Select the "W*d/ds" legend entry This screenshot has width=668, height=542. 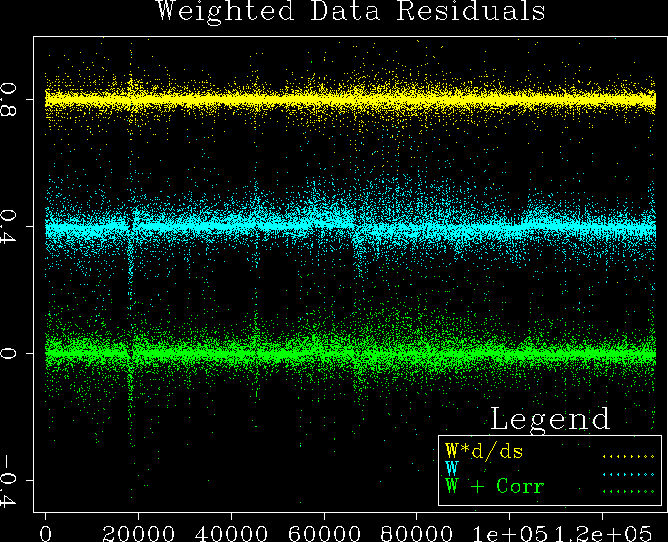point(484,451)
